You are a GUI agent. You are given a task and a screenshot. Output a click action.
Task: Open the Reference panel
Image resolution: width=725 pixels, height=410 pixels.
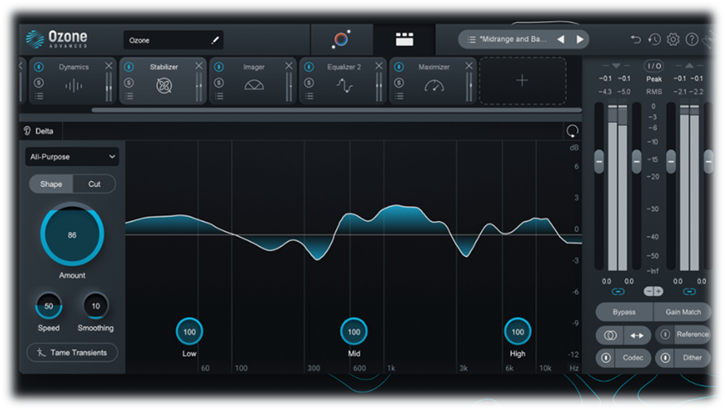click(x=692, y=334)
